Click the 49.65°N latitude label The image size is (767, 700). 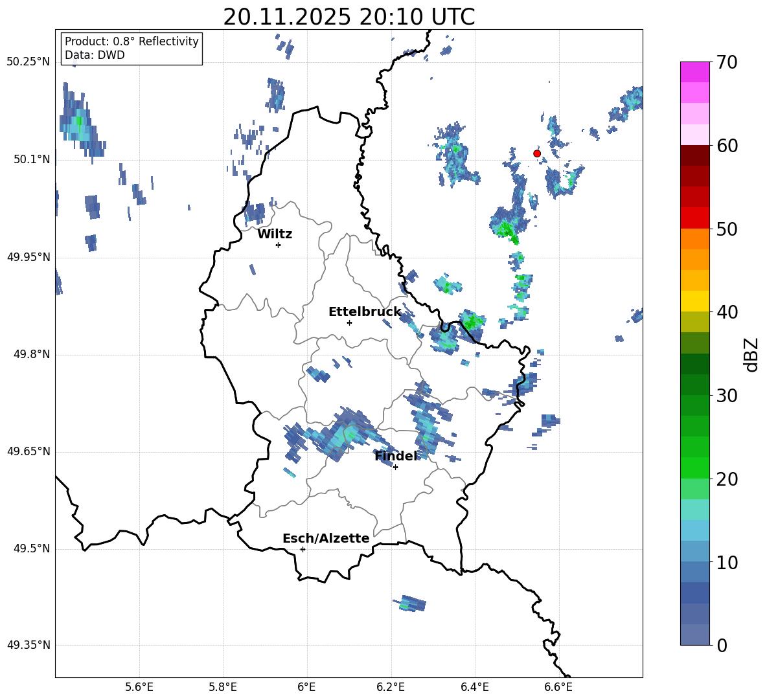tap(28, 451)
